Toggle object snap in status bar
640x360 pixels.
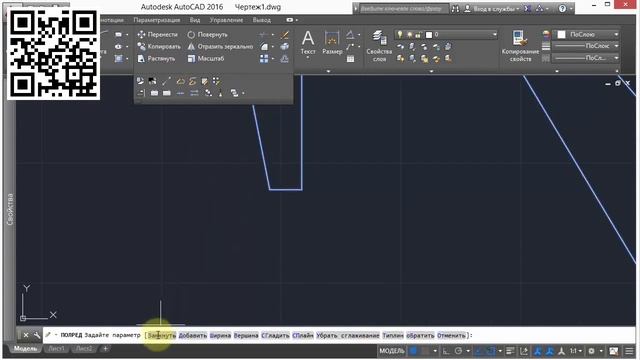(x=491, y=351)
